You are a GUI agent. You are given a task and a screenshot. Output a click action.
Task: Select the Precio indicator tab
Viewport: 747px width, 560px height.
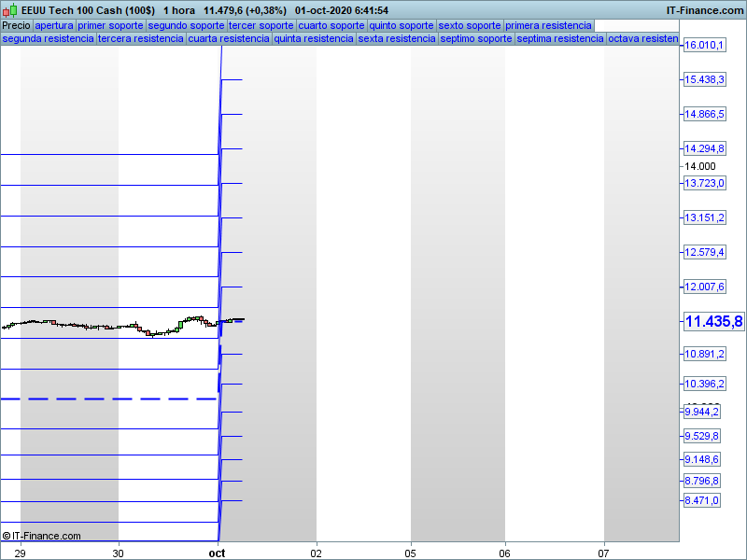click(16, 26)
